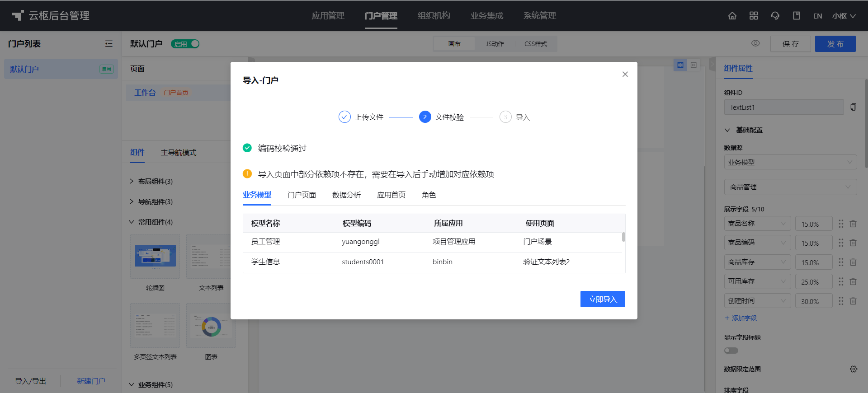Click step 2 文件校验 circle
The height and width of the screenshot is (393, 868).
coord(425,117)
